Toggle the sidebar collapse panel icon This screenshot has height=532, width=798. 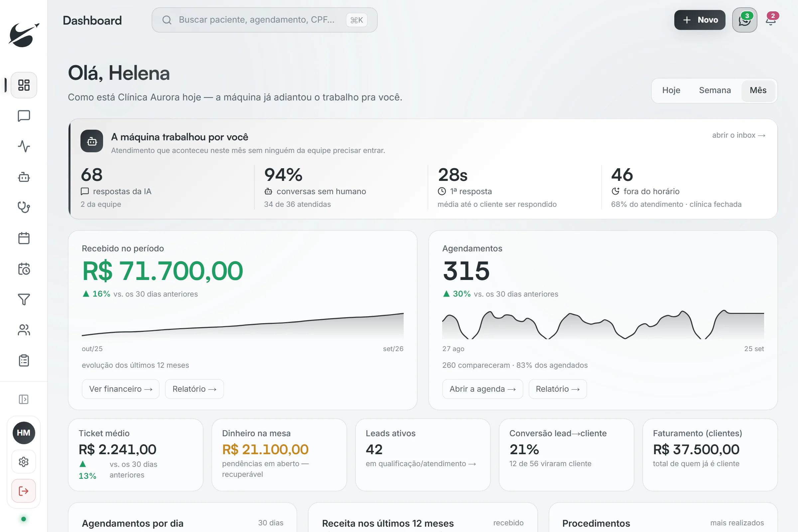coord(24,399)
